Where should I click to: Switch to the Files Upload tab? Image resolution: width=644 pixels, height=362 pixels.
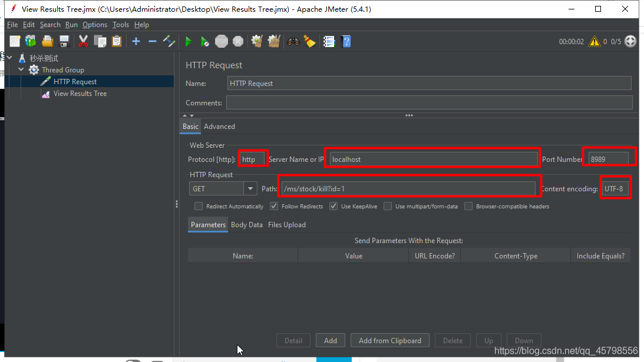(x=287, y=225)
